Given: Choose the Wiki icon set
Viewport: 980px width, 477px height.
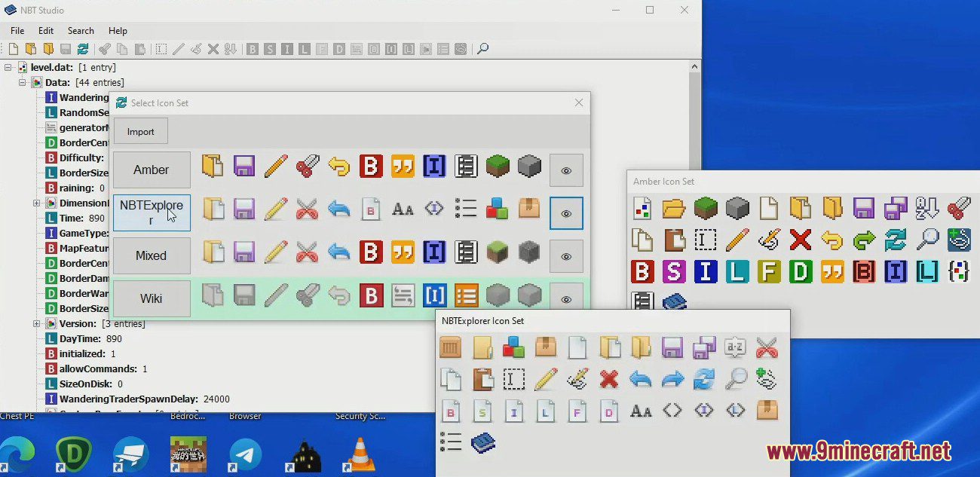Looking at the screenshot, I should (x=152, y=298).
